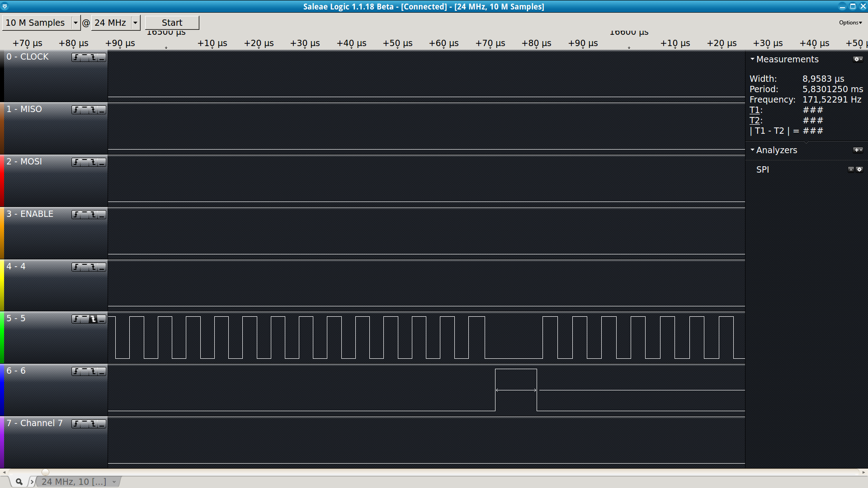Open Measurements settings gear
Viewport: 868px width, 488px height.
857,59
